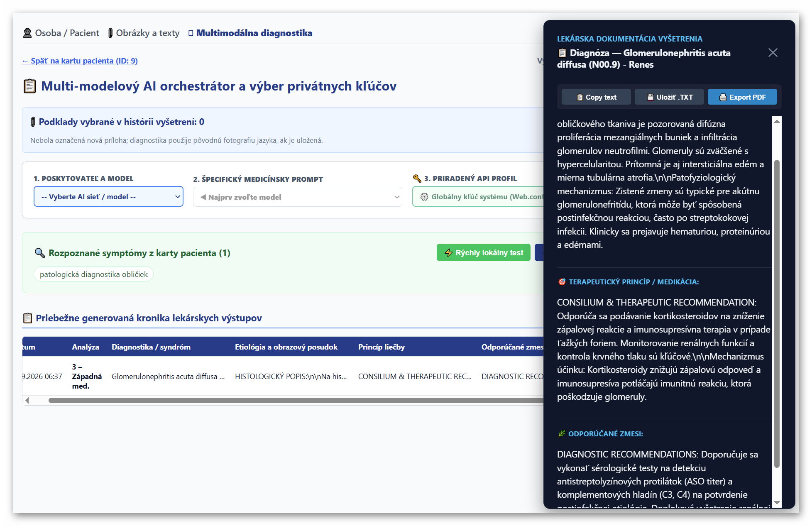Click the down arrow of the panel scrollbar

(x=777, y=503)
